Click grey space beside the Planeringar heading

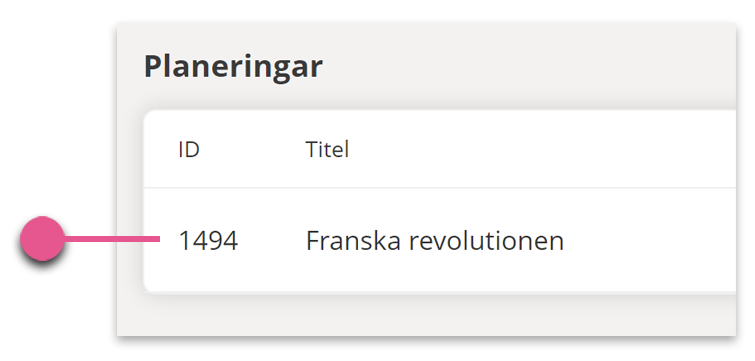530,66
